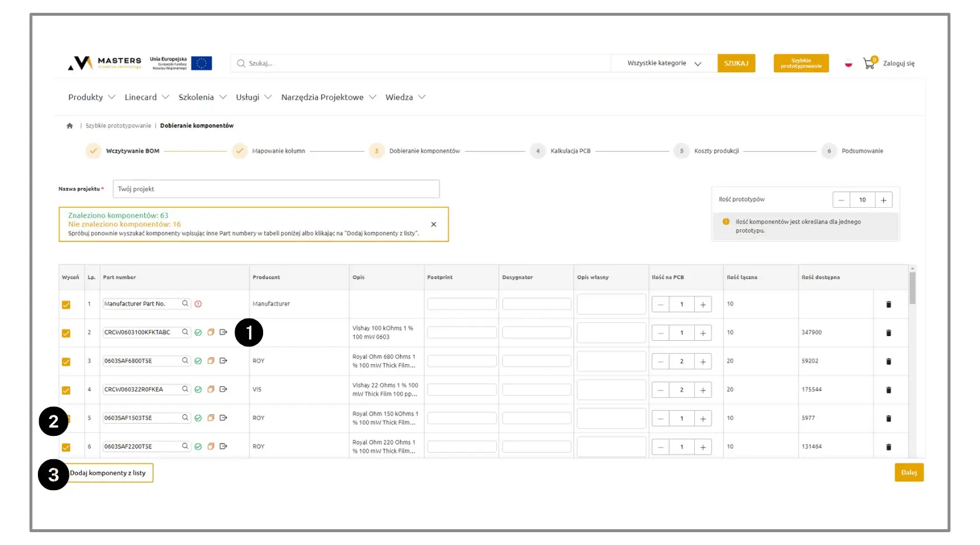Close the found components notification

pos(433,225)
